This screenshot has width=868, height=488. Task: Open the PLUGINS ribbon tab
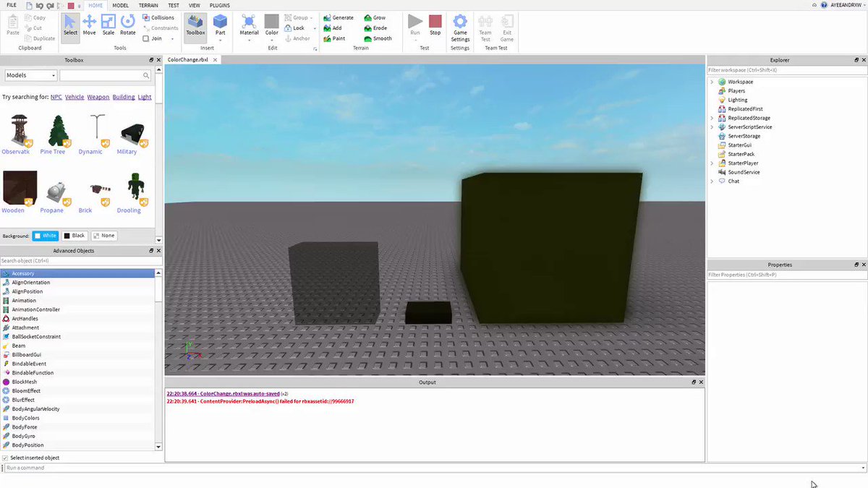click(220, 5)
